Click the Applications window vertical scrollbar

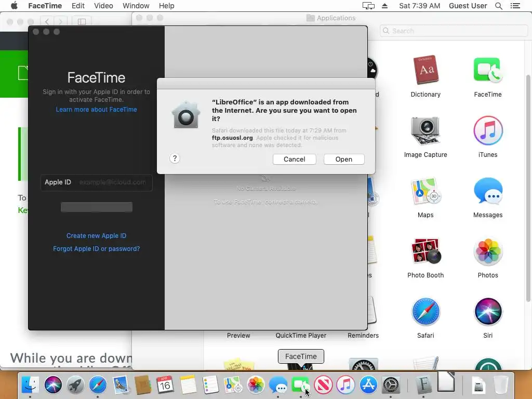tap(528, 188)
